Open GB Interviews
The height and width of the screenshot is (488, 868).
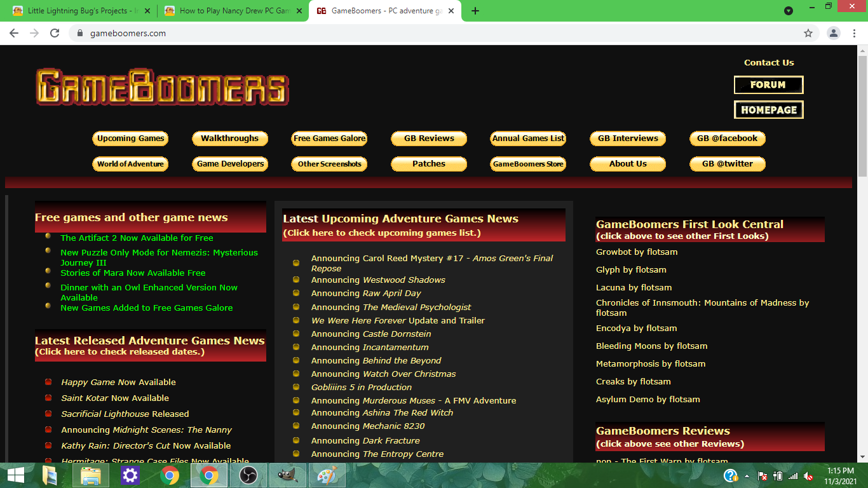(x=628, y=139)
